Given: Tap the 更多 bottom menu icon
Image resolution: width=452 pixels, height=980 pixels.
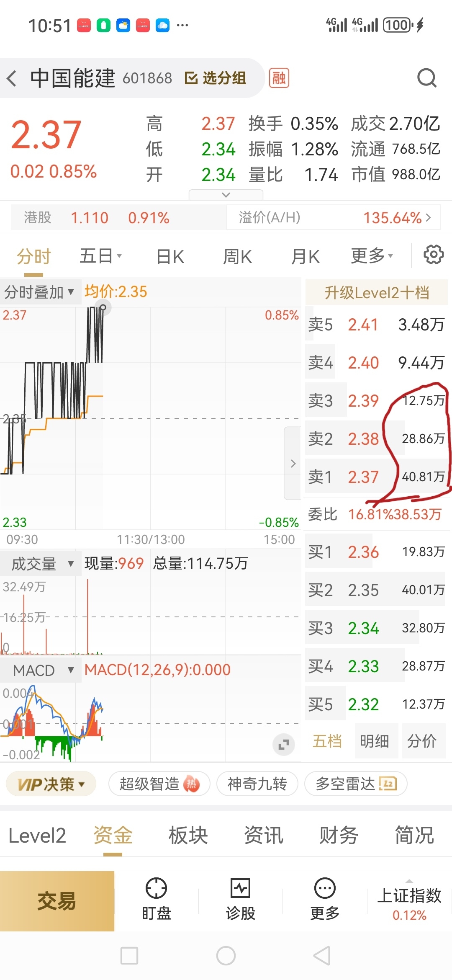Looking at the screenshot, I should click(325, 899).
